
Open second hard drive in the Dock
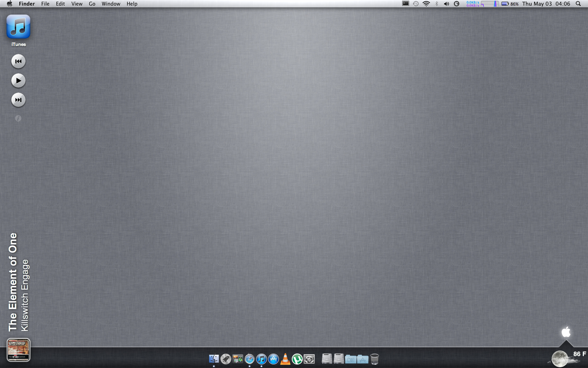pos(339,359)
